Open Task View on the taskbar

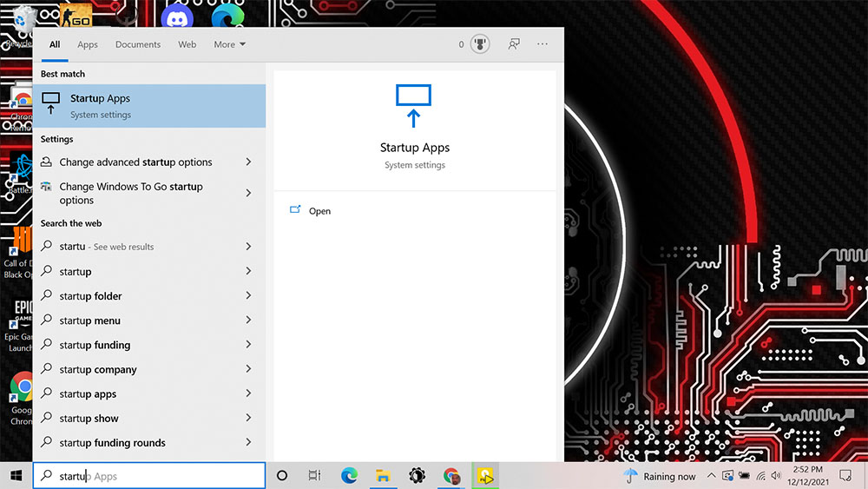(314, 476)
